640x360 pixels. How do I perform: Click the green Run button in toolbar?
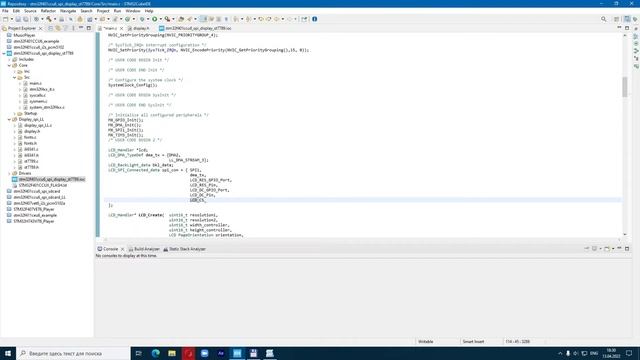(x=155, y=19)
